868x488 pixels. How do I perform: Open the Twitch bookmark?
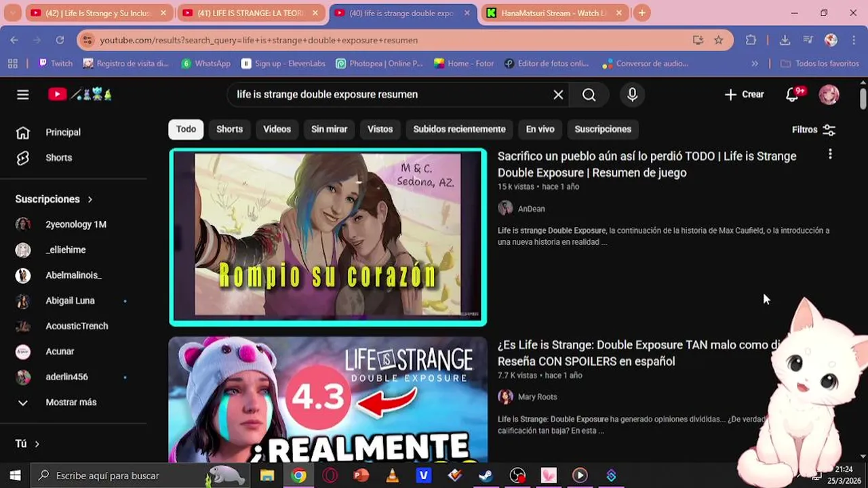tap(56, 64)
